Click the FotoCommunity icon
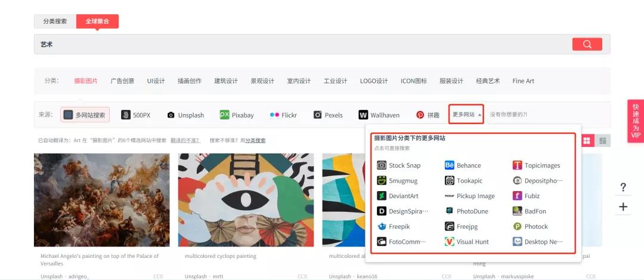This screenshot has height=280, width=644. click(382, 242)
